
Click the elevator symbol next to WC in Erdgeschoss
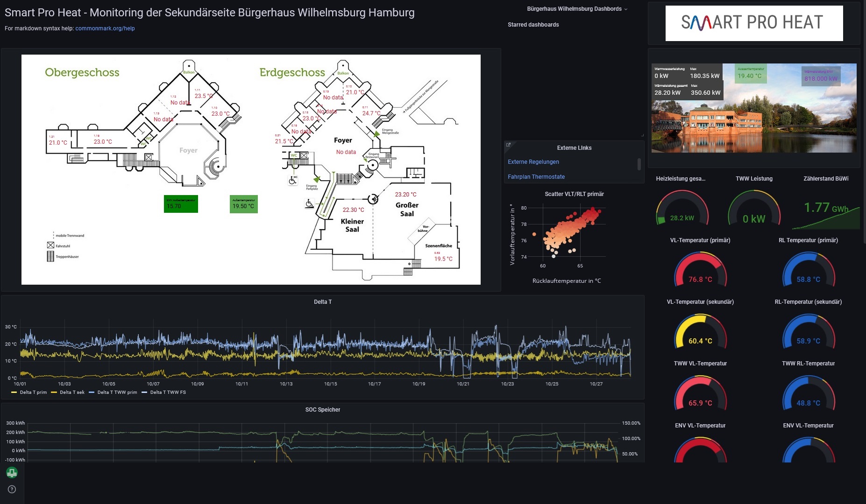point(304,155)
